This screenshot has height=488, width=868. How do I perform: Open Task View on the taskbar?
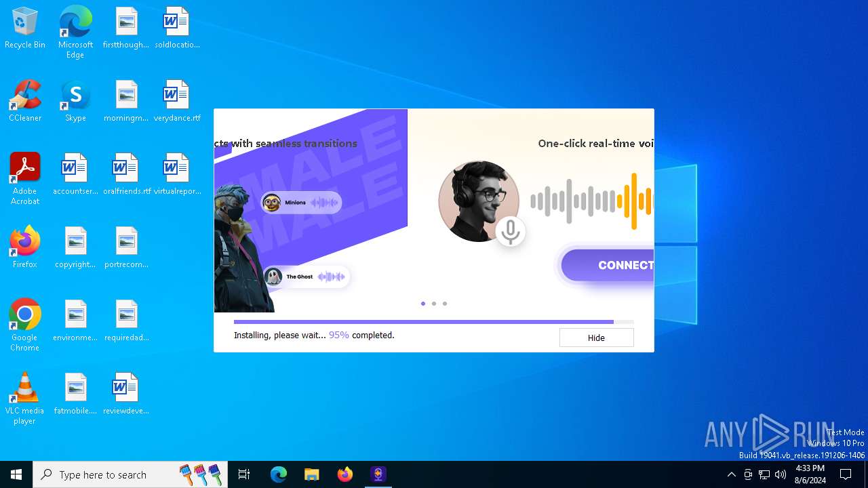click(x=244, y=474)
